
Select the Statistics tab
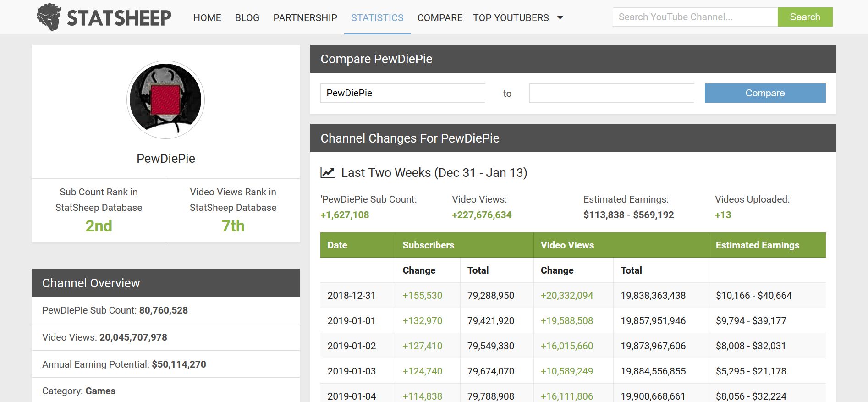click(377, 18)
